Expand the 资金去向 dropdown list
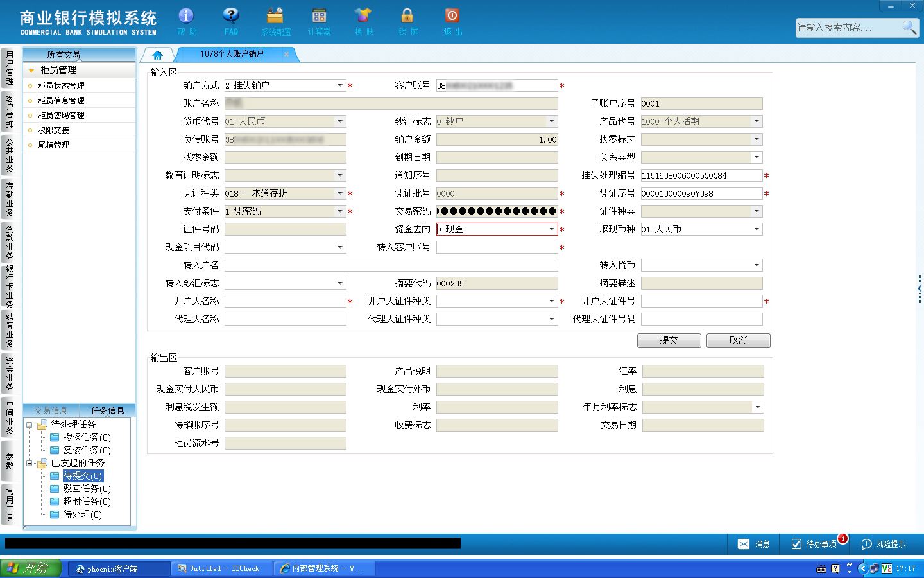Screen dimensions: 924x578 pyautogui.click(x=552, y=229)
